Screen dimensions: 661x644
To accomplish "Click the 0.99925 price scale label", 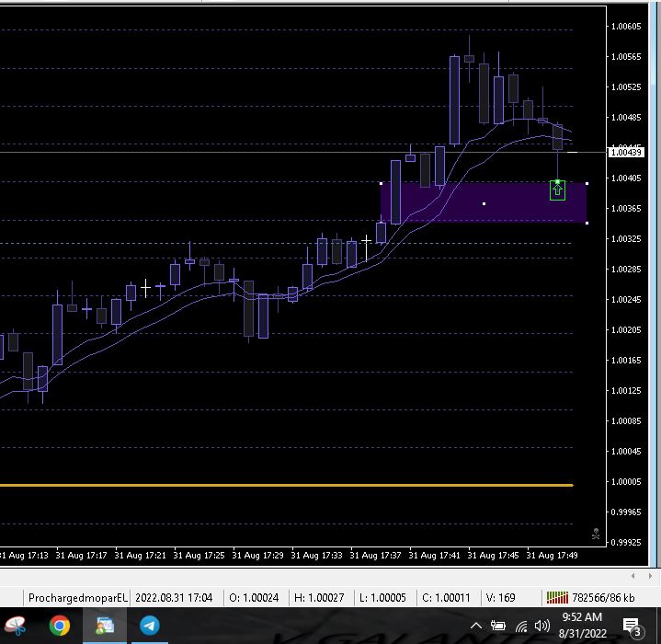I will click(626, 543).
